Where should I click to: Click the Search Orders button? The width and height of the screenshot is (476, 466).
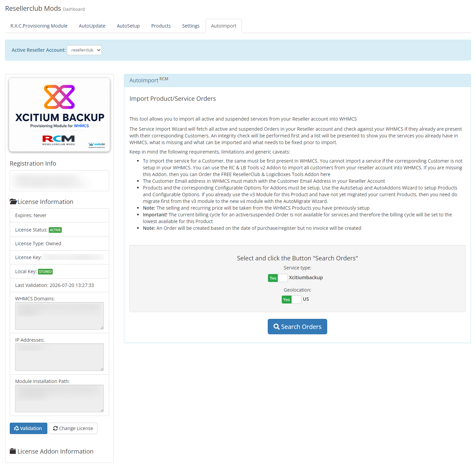(x=297, y=327)
